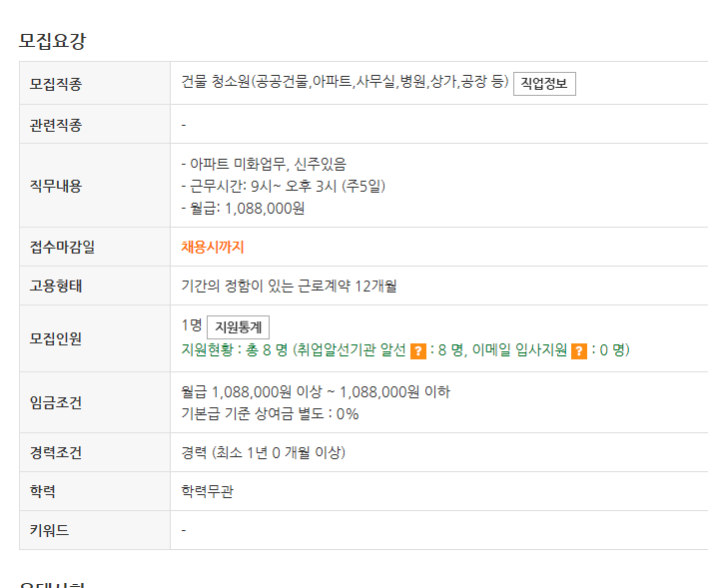Click the 지원현황 총 8 명 text
Viewport: 716px width, 588px height.
point(235,350)
